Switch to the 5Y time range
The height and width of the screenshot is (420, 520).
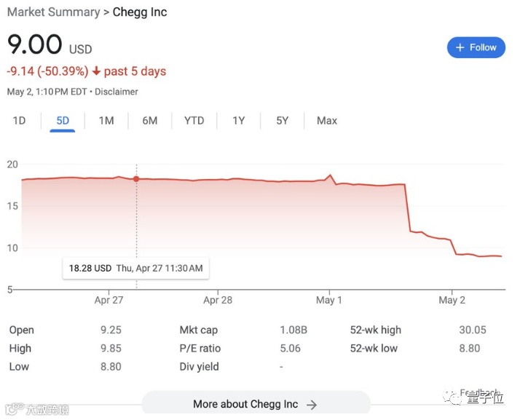coord(282,121)
